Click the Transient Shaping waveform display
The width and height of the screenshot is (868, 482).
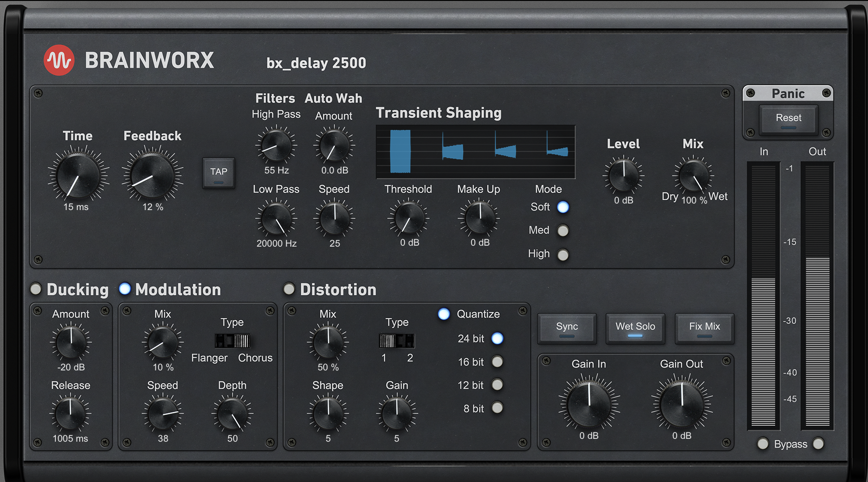[x=475, y=151]
